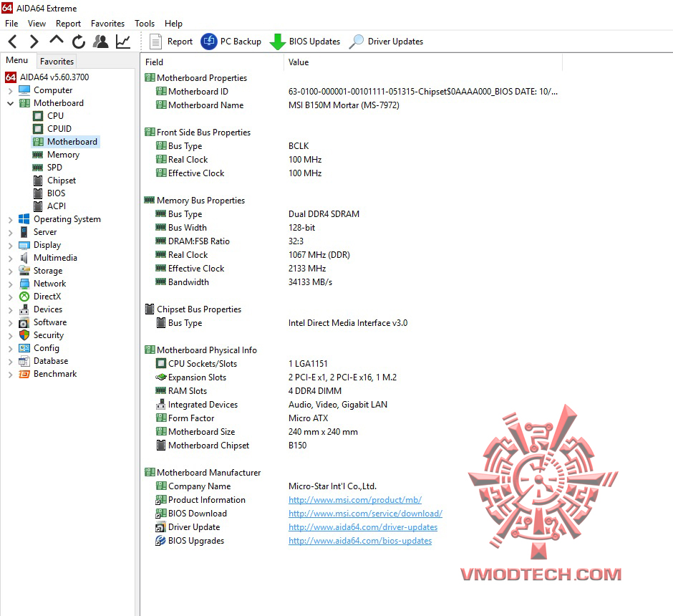Open the aida64.com driver-updates link
The height and width of the screenshot is (616, 673).
(x=363, y=527)
